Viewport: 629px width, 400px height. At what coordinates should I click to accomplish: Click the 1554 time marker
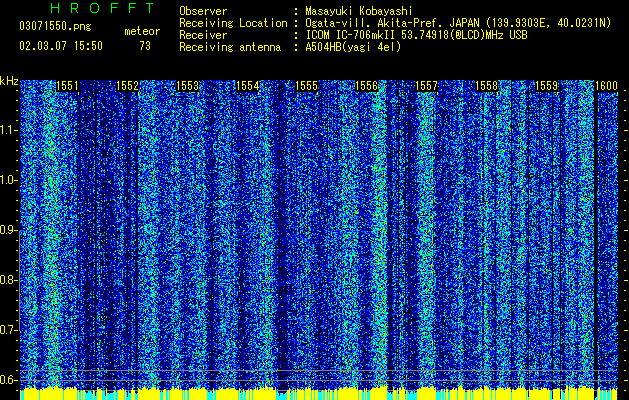[x=248, y=86]
